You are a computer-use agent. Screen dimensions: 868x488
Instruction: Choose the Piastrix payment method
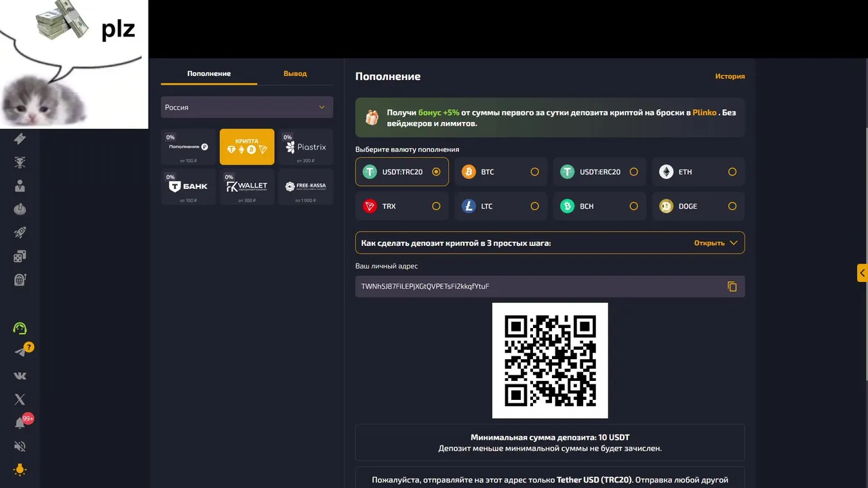click(306, 146)
